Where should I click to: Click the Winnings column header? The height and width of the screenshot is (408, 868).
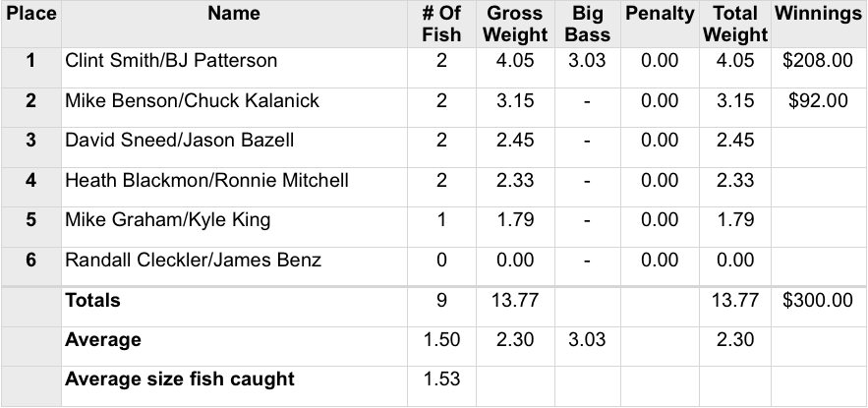tap(818, 14)
